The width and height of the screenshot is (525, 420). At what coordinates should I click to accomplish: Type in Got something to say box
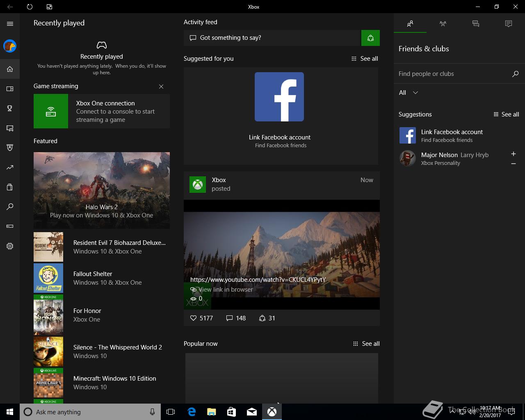[x=272, y=38]
